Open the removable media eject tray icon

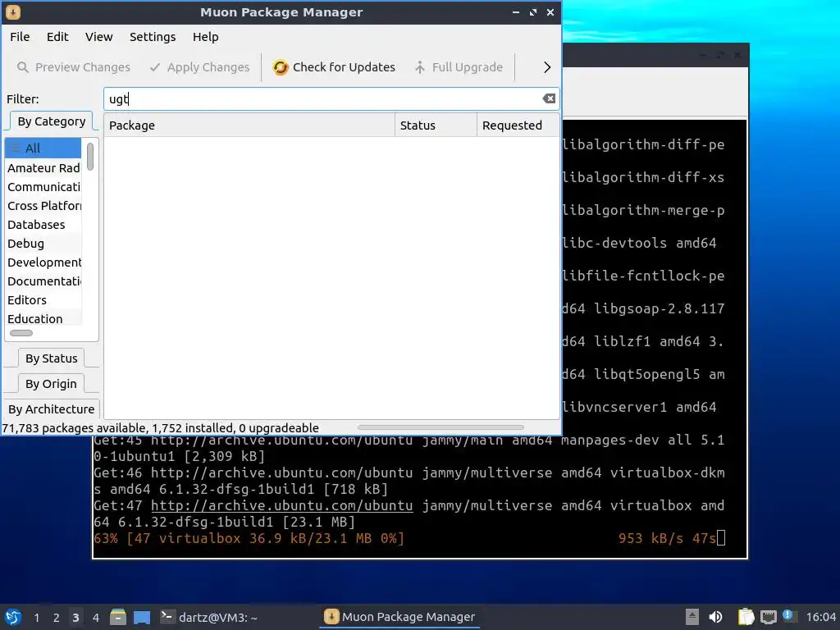pos(692,617)
